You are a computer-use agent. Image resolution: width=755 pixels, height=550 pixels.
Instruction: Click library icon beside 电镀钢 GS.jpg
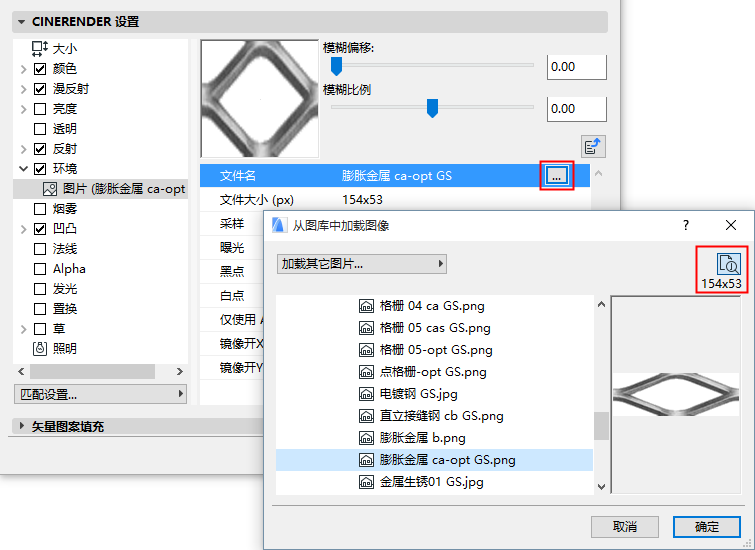pos(366,394)
